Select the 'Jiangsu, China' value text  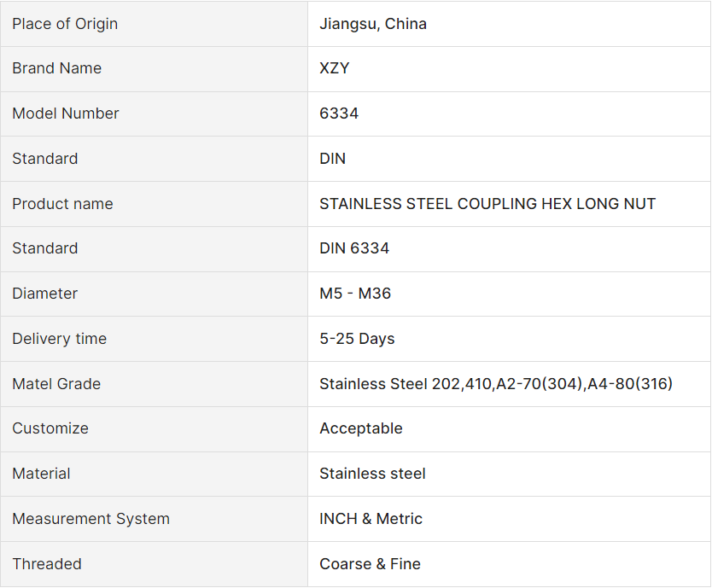pyautogui.click(x=373, y=24)
